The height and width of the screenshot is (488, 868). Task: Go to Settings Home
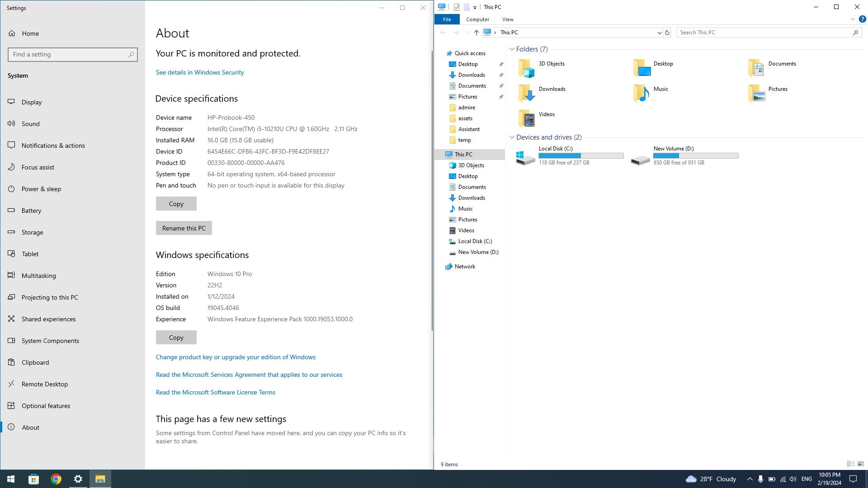coord(72,33)
